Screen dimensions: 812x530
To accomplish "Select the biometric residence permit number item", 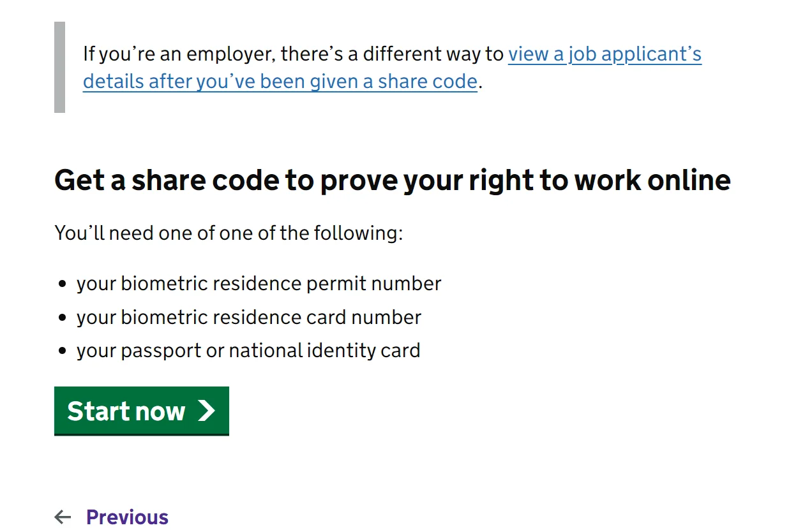I will [x=259, y=283].
